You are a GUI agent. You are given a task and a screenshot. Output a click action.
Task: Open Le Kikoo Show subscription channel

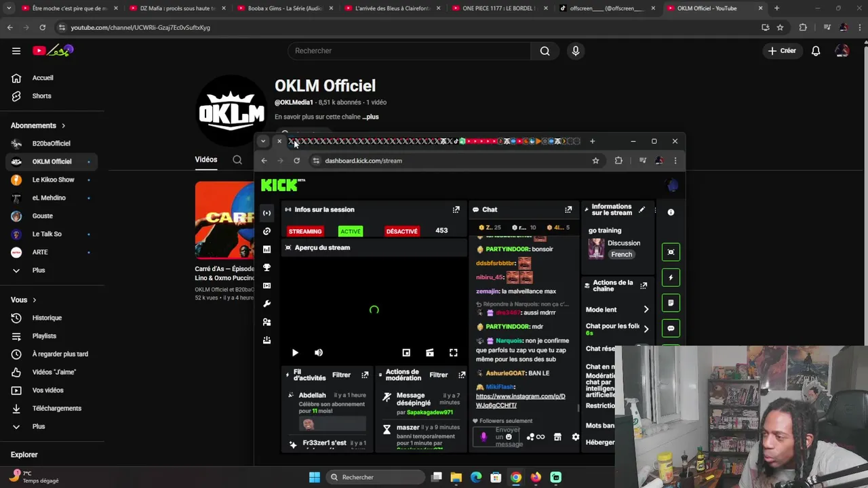click(52, 180)
